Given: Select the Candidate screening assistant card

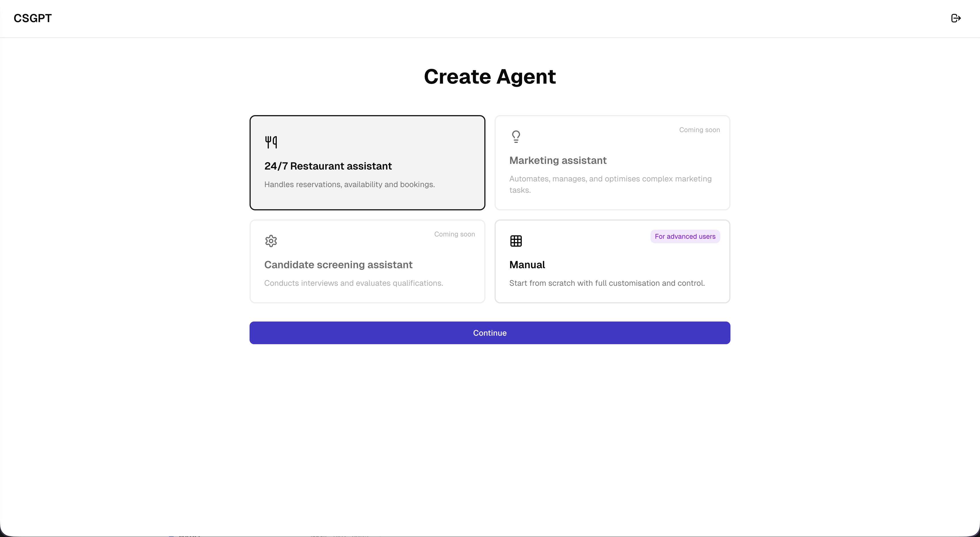Looking at the screenshot, I should coord(367,261).
